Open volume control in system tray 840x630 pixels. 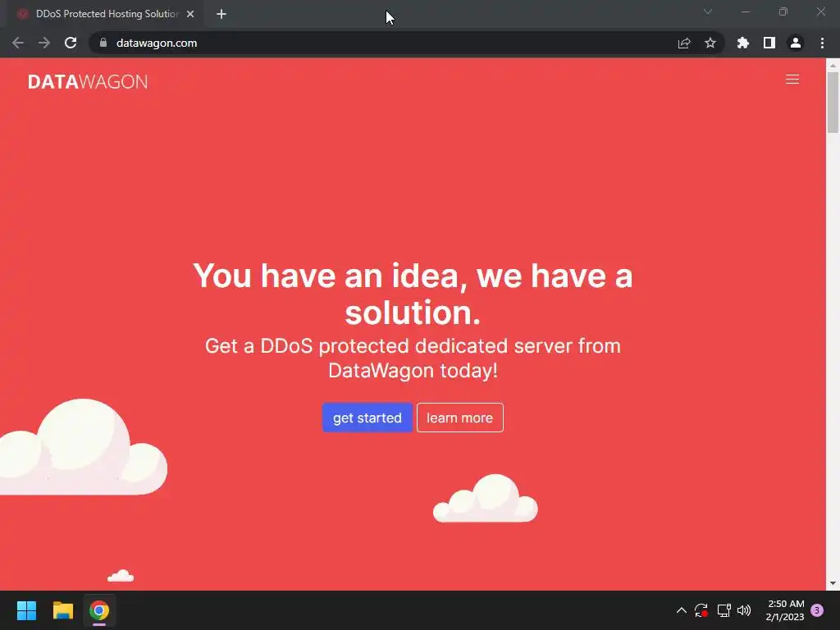[744, 610]
